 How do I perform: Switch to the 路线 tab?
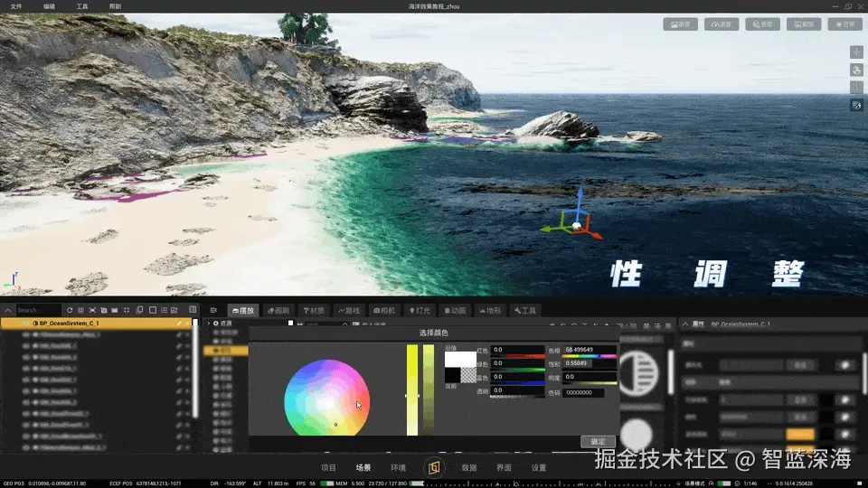coord(349,310)
